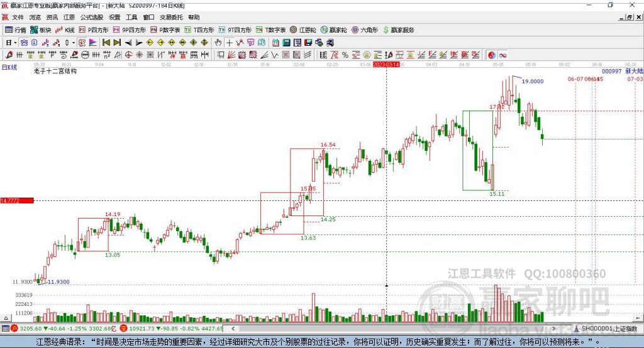Image resolution: width=644 pixels, height=348 pixels.
Task: Click the 15.11 price annotation
Action: click(497, 193)
